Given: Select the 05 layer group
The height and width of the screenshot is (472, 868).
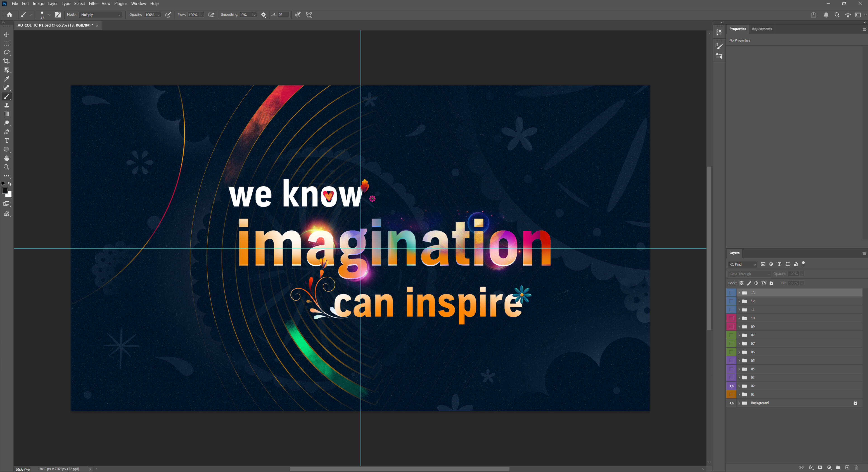Looking at the screenshot, I should [x=775, y=361].
